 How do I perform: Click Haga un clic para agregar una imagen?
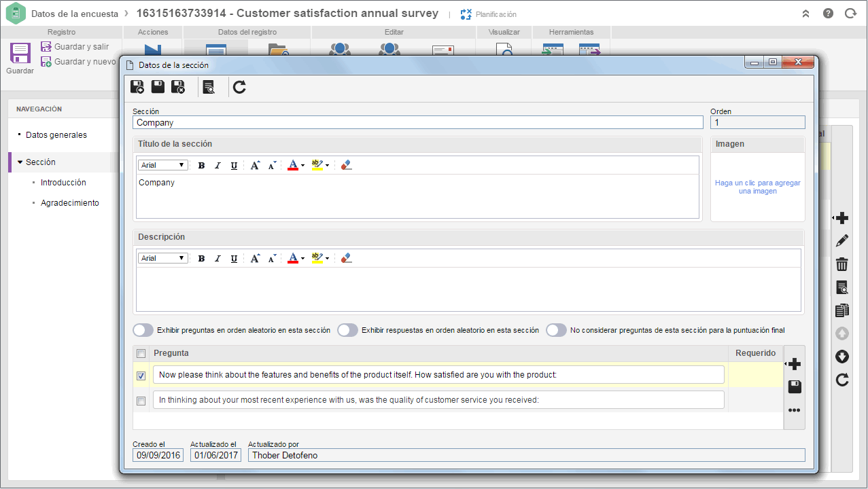758,187
